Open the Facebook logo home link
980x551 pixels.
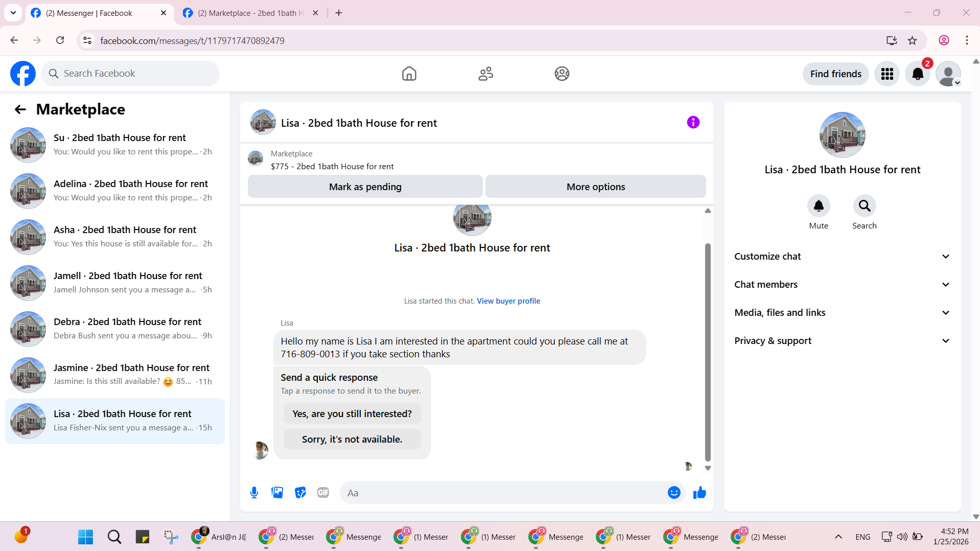pos(23,74)
